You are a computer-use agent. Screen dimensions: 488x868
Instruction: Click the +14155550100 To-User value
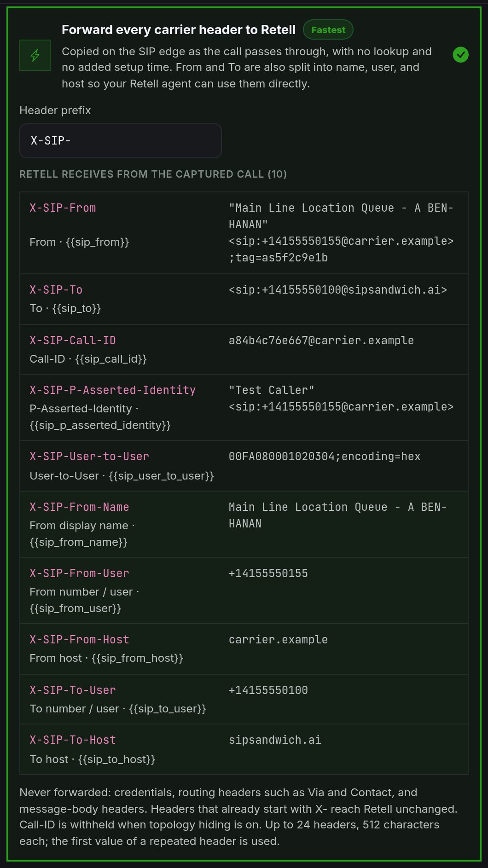pos(268,690)
